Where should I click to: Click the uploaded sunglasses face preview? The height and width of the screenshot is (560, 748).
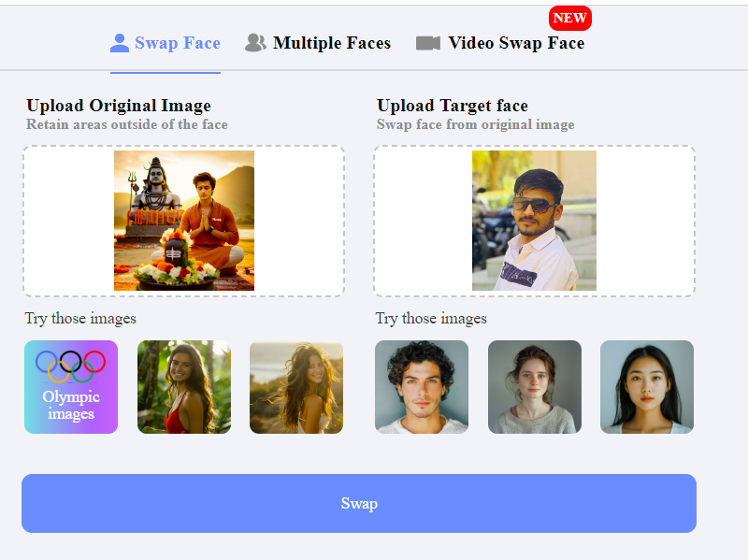(x=534, y=221)
